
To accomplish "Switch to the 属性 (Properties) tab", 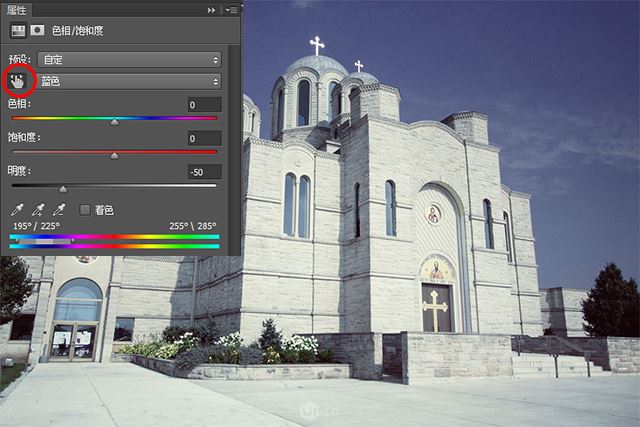I will coord(18,9).
